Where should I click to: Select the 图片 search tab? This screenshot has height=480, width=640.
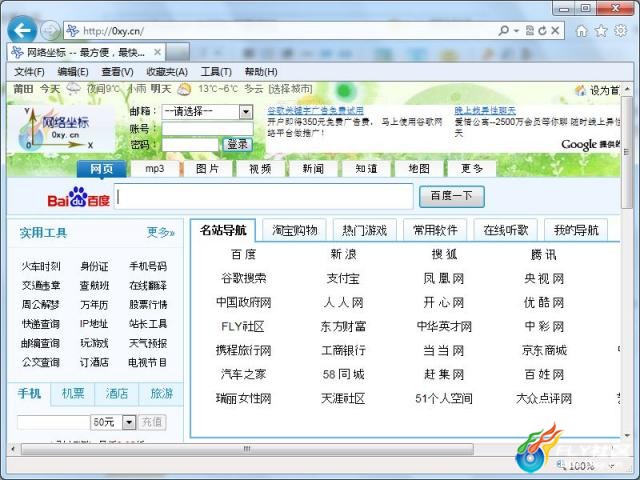point(207,169)
